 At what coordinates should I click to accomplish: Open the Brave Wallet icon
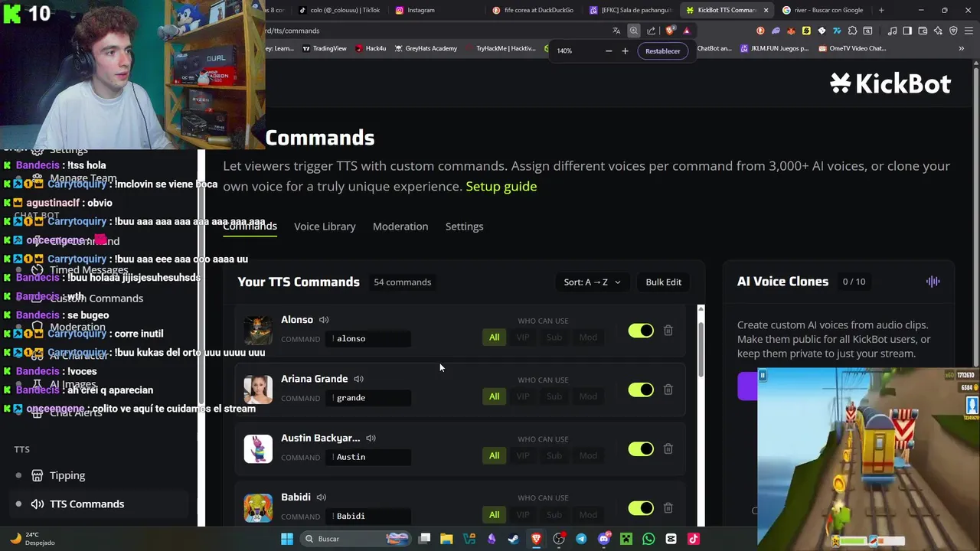tap(923, 31)
